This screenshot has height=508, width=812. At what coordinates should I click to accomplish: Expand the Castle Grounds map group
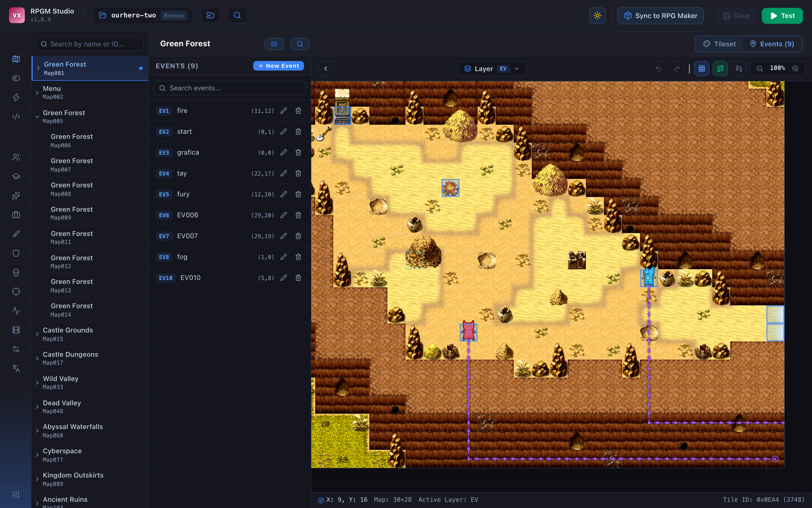pyautogui.click(x=37, y=334)
